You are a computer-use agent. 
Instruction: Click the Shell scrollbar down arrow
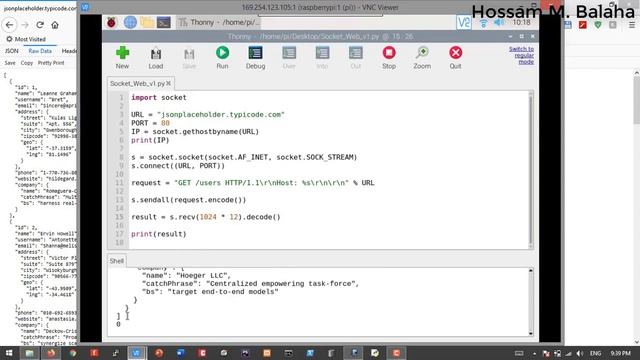[x=531, y=333]
